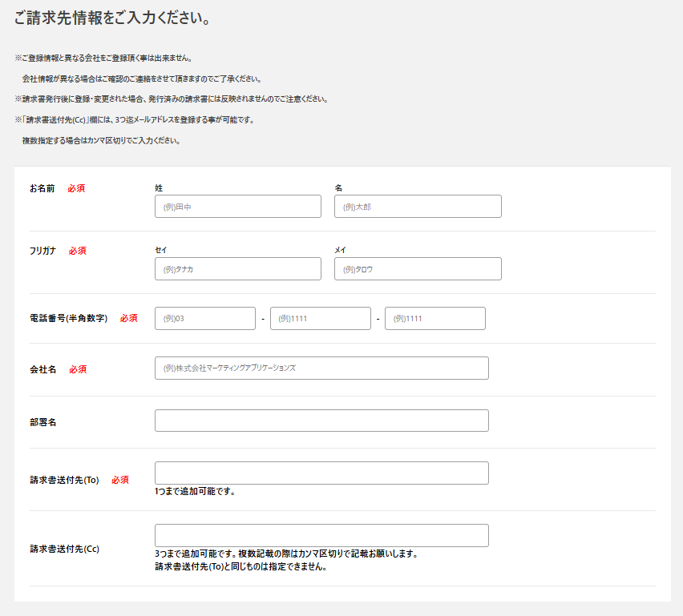This screenshot has width=683, height=616.
Task: Focus the メイ furigana input field
Action: point(418,269)
